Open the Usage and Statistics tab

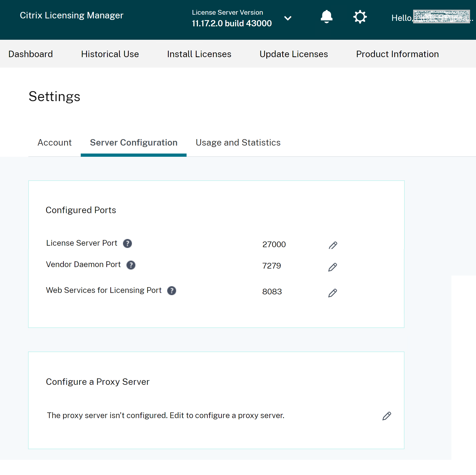click(238, 142)
